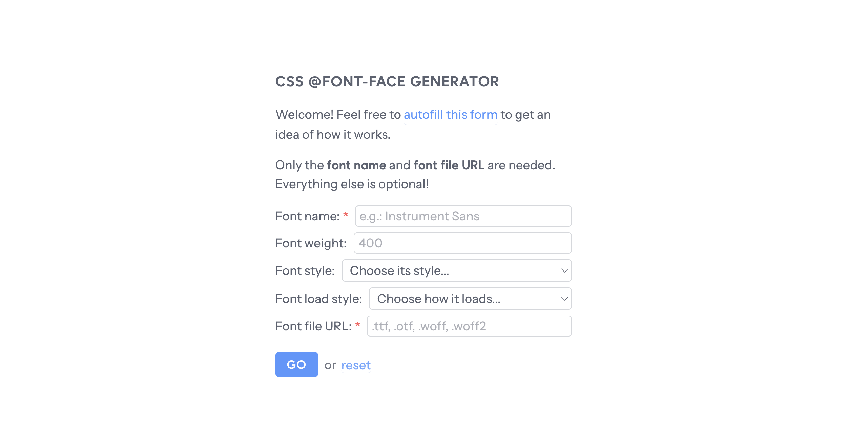868x434 pixels.
Task: Click the 'Font weight:' label
Action: pos(311,243)
